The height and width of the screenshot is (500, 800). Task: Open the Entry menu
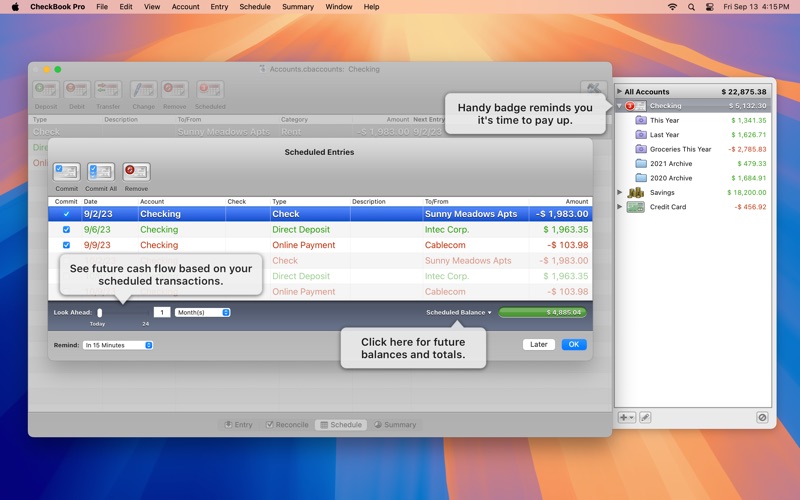(219, 7)
